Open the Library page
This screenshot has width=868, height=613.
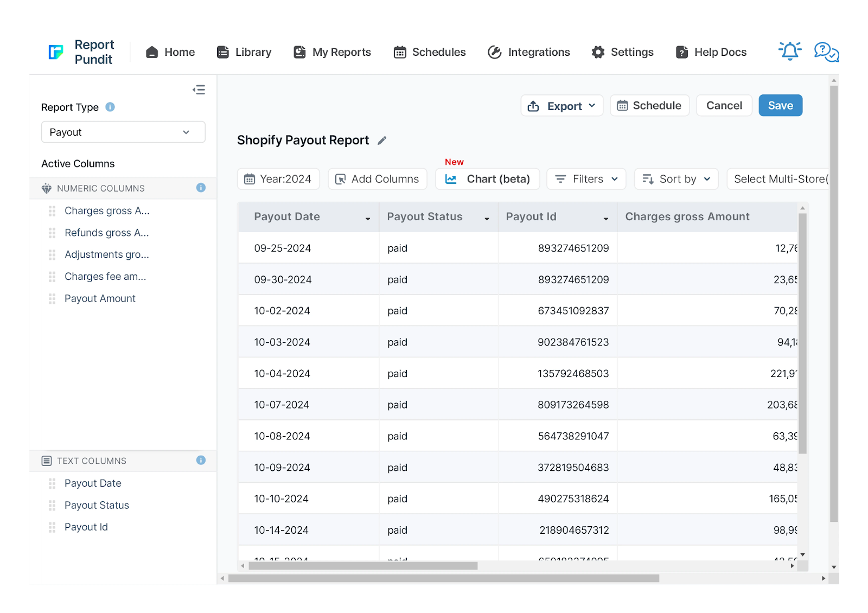pos(244,52)
